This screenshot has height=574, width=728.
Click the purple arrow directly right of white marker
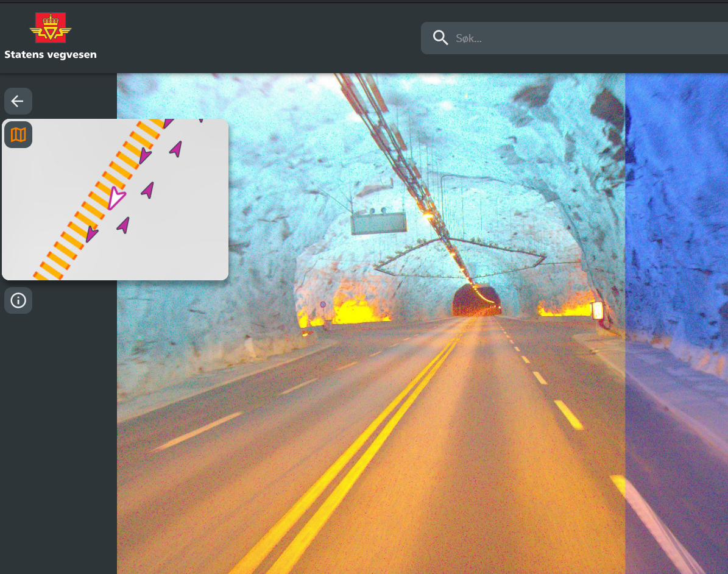[148, 190]
